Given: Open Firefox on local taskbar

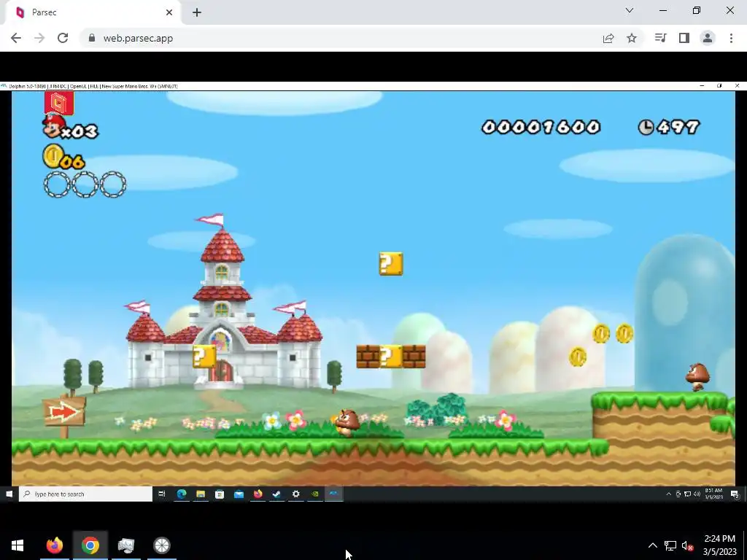Looking at the screenshot, I should coord(54,545).
